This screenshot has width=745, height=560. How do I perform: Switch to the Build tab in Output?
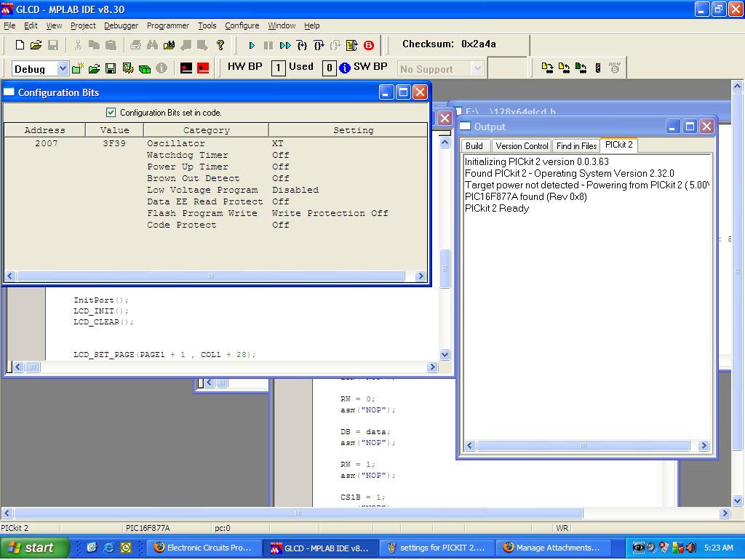(474, 146)
